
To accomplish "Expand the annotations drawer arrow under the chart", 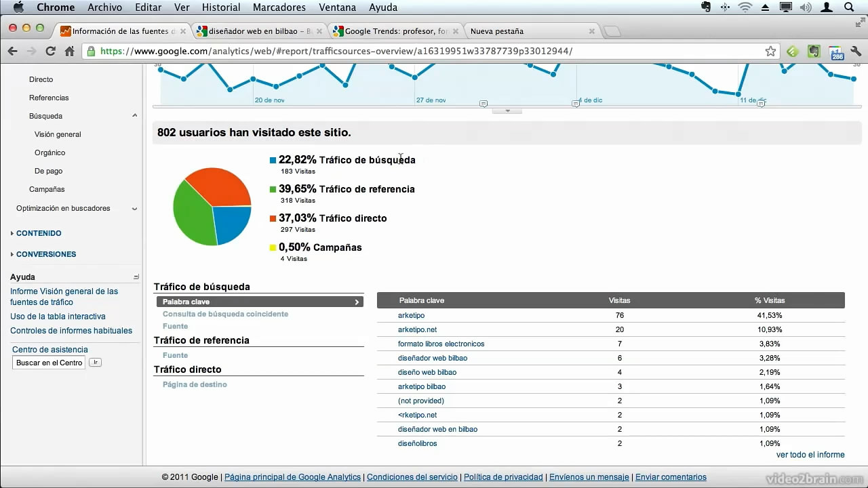I will (x=507, y=110).
